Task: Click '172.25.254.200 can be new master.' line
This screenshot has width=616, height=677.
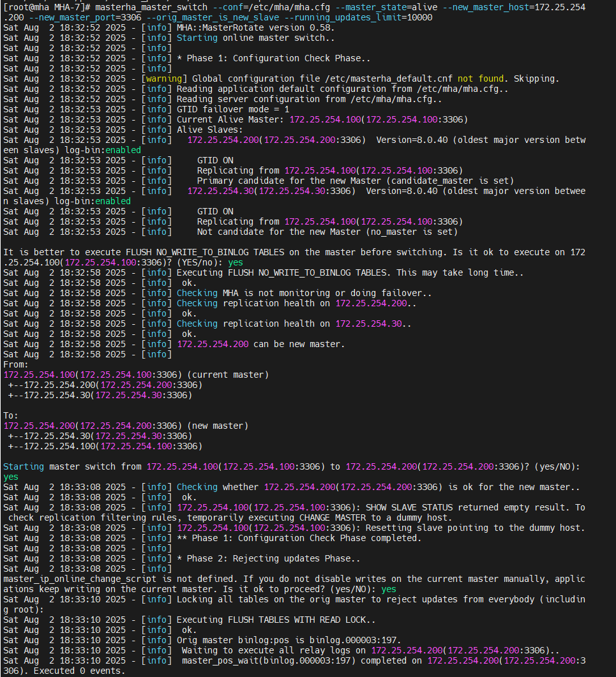Action: 261,344
